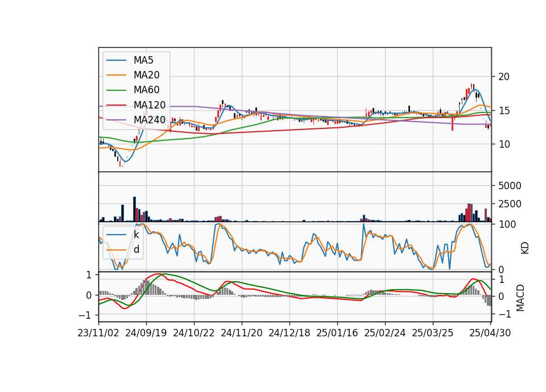Click the 24/09/19 date label
The width and height of the screenshot is (546, 392).
146,333
